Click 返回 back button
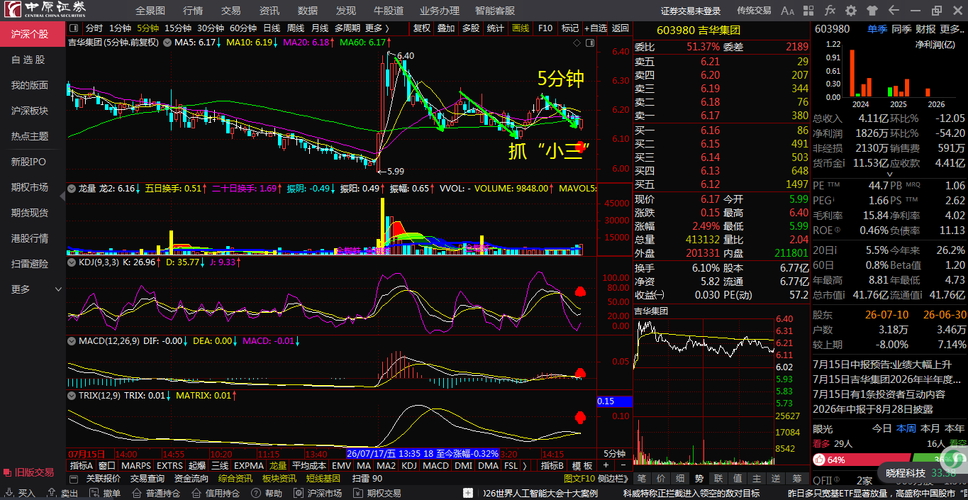 pos(620,28)
